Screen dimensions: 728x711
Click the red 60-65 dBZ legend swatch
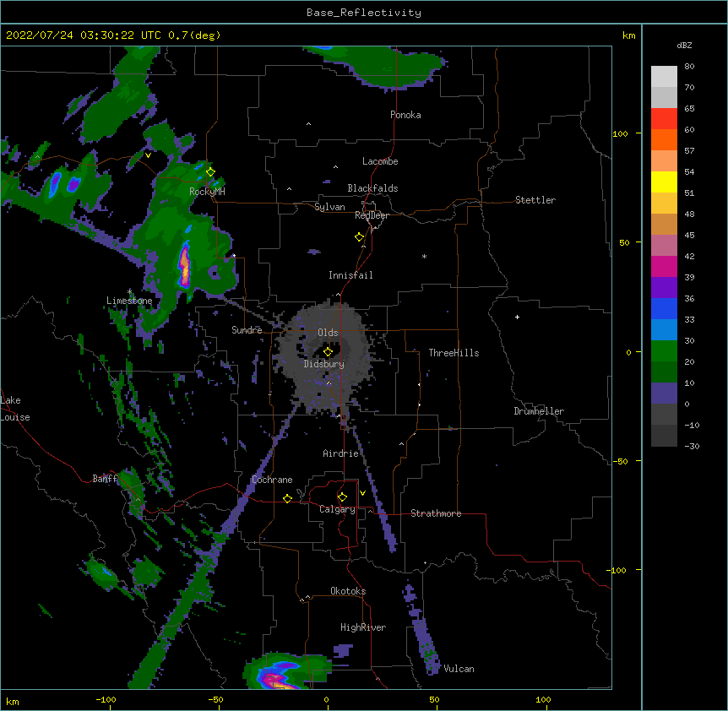[664, 119]
